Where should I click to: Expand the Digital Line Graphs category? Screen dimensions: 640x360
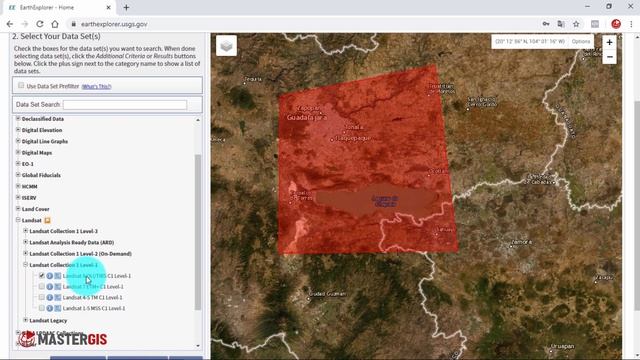[18, 141]
